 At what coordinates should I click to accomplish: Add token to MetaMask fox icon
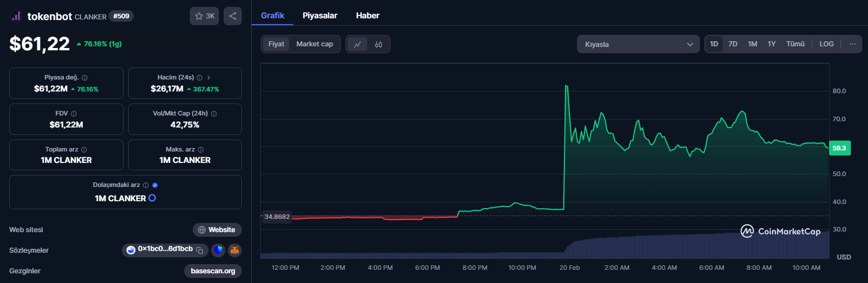pyautogui.click(x=235, y=250)
